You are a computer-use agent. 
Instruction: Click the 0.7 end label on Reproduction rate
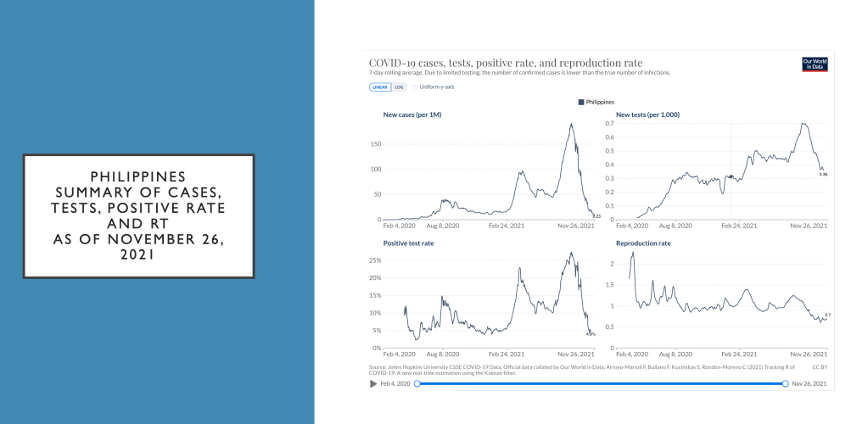pyautogui.click(x=827, y=315)
